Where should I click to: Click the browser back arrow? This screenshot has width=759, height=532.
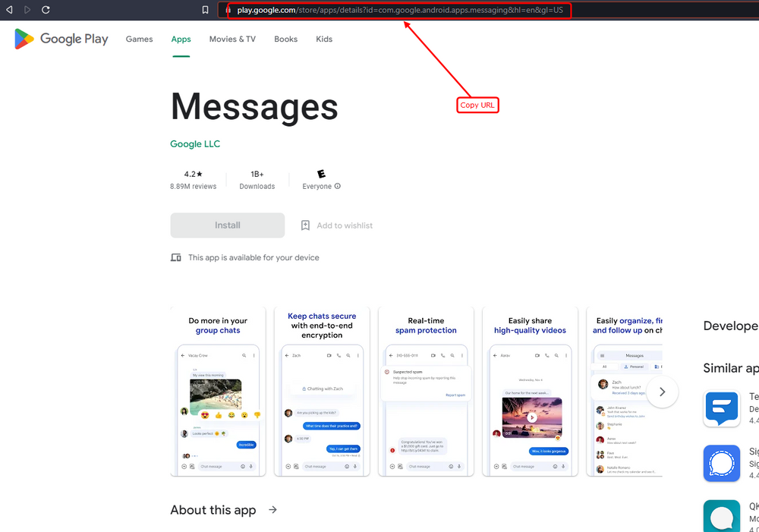[x=9, y=10]
